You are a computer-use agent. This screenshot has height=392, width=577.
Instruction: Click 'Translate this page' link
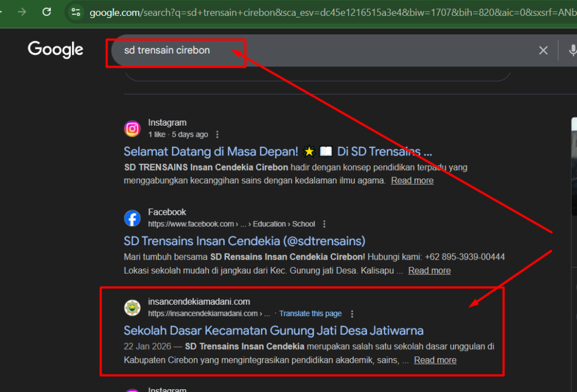tap(310, 314)
